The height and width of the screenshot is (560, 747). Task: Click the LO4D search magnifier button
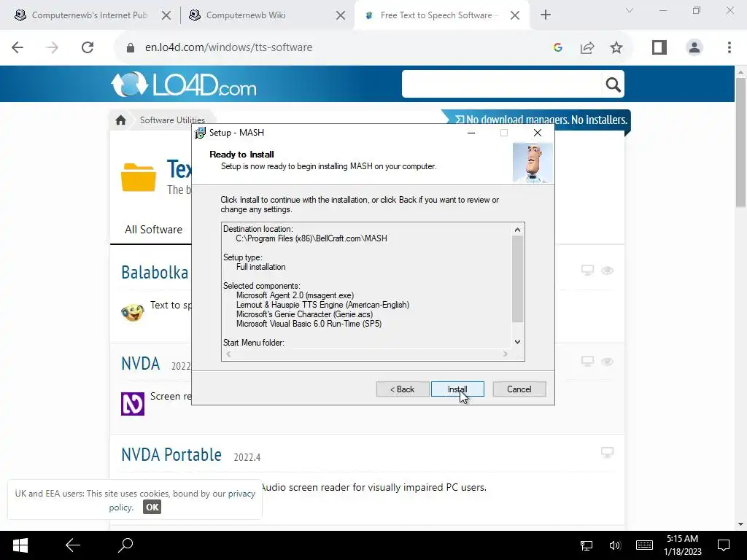click(x=613, y=85)
